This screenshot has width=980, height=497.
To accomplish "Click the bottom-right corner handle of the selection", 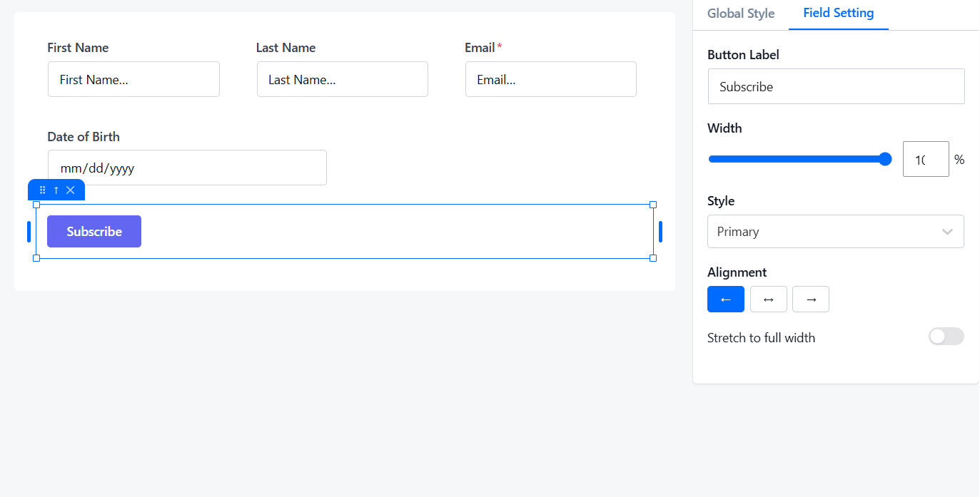I will pos(653,258).
